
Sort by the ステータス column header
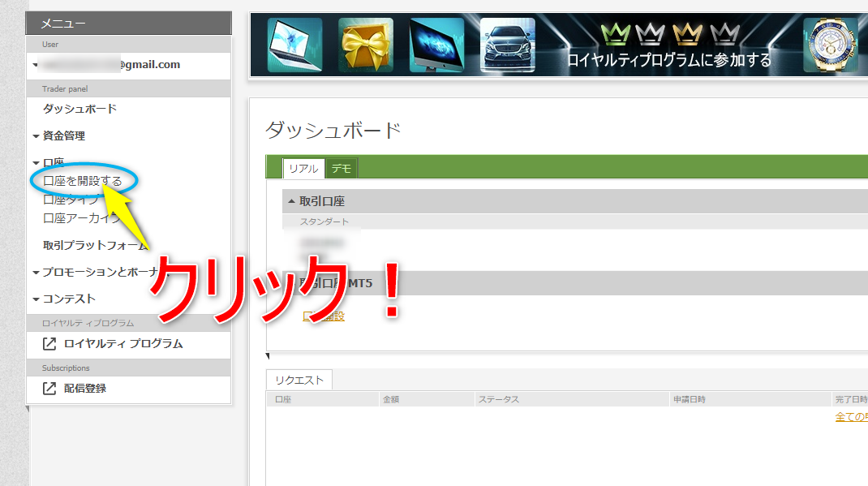coord(572,399)
